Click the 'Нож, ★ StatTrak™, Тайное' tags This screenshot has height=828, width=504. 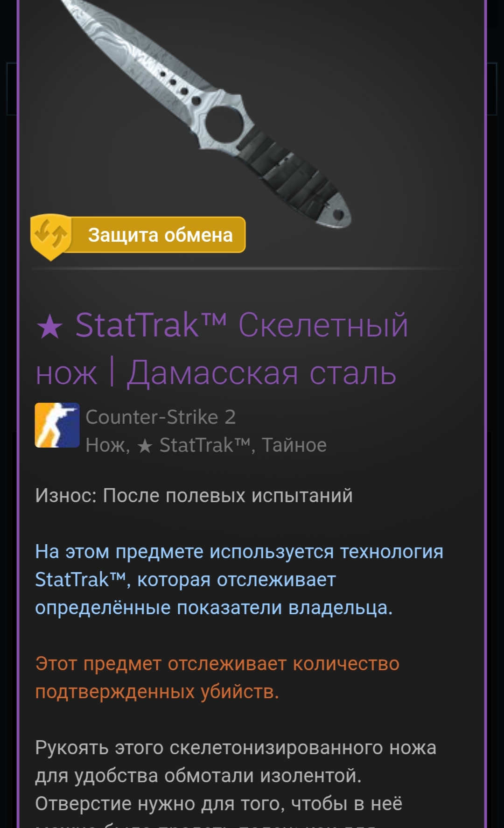pyautogui.click(x=206, y=445)
